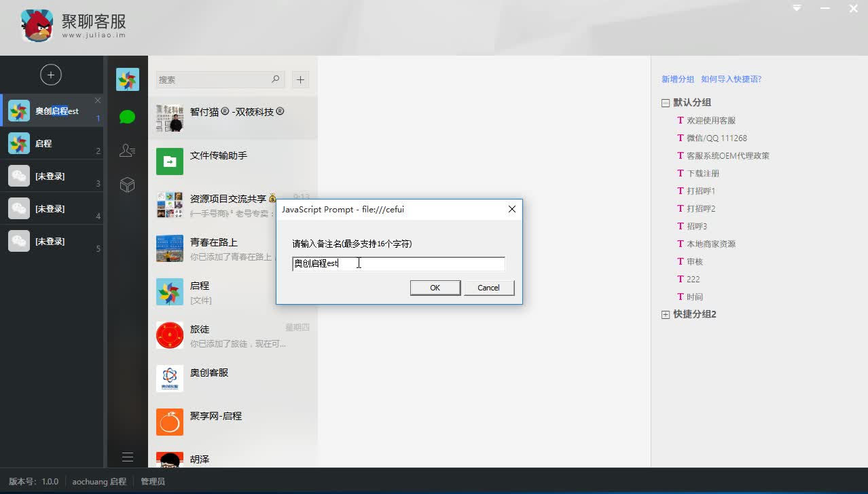The width and height of the screenshot is (868, 494).
Task: Click 管理员 in the status bar
Action: click(152, 481)
